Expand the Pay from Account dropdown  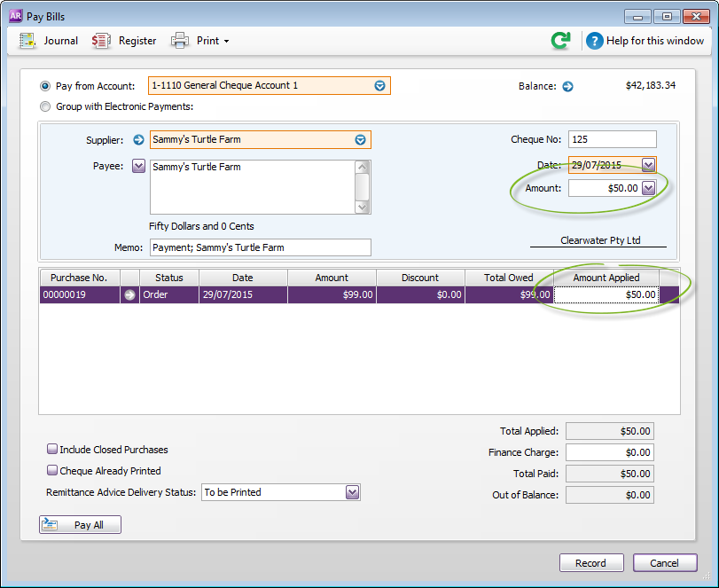[379, 86]
